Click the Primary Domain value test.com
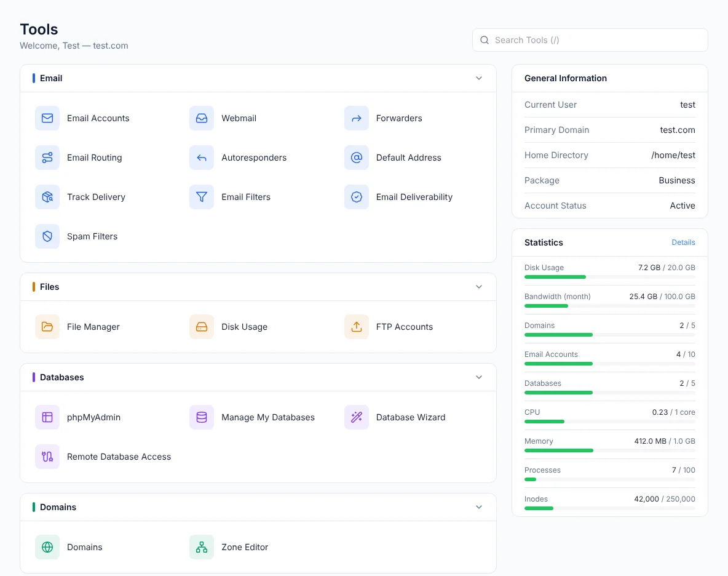Screen dimensions: 728x576 pyautogui.click(x=678, y=130)
